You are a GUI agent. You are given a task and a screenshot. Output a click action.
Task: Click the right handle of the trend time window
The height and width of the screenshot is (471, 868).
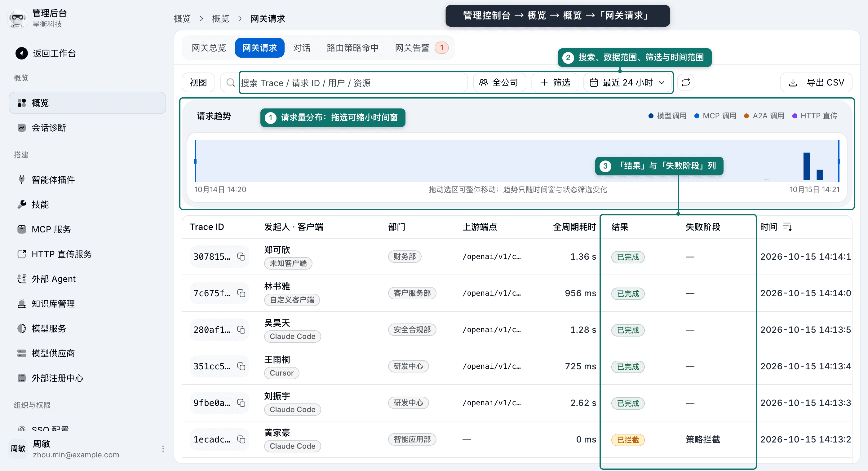pos(839,161)
